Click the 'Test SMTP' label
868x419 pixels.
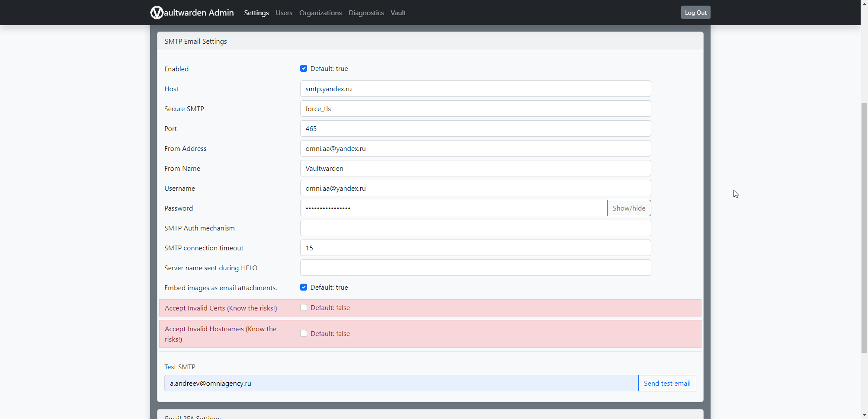[x=180, y=367]
